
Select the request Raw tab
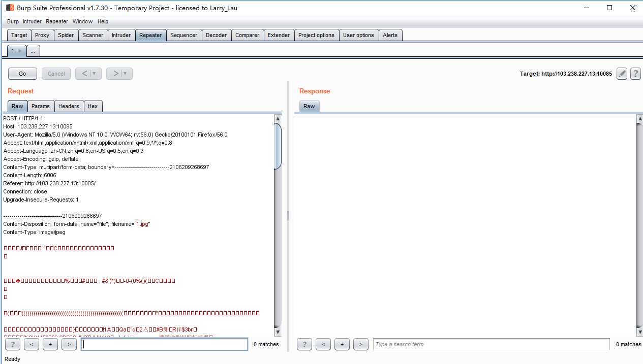pyautogui.click(x=18, y=106)
